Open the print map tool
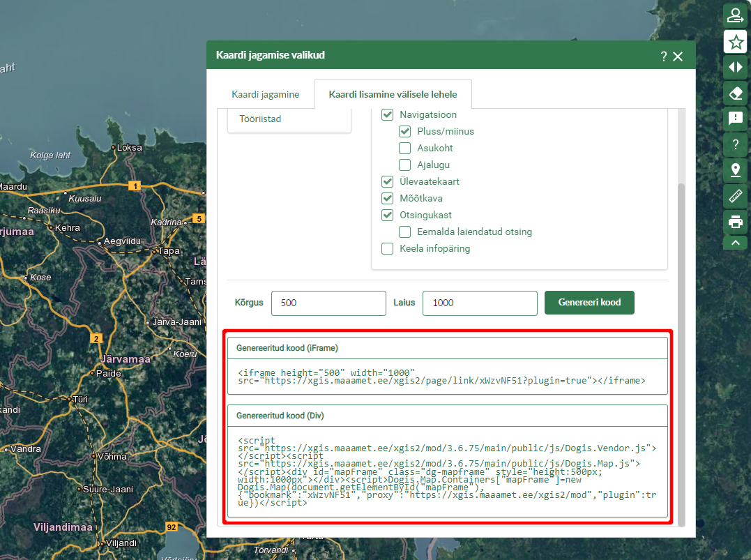Screen dimensions: 751x560 [x=735, y=222]
